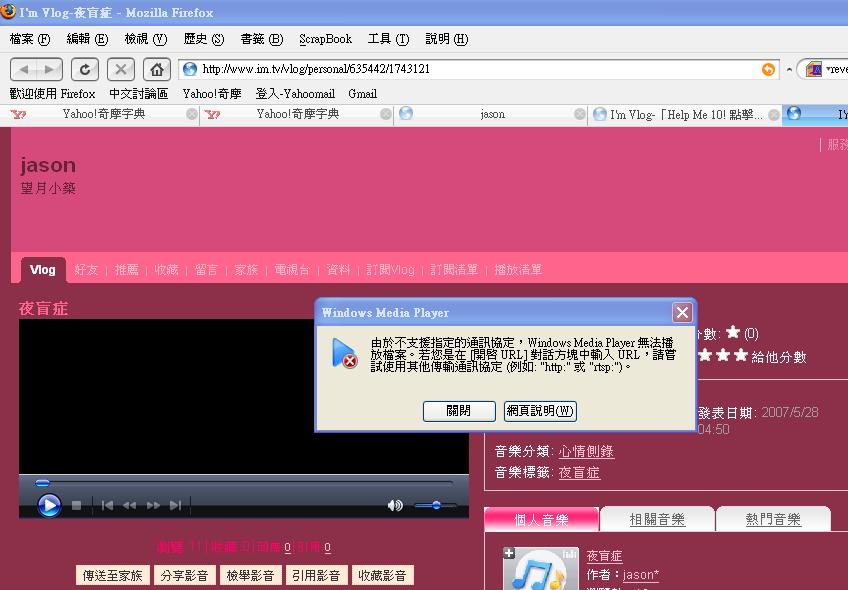This screenshot has height=590, width=848.
Task: Switch to the 熱門音樂 tab
Action: tap(773, 519)
